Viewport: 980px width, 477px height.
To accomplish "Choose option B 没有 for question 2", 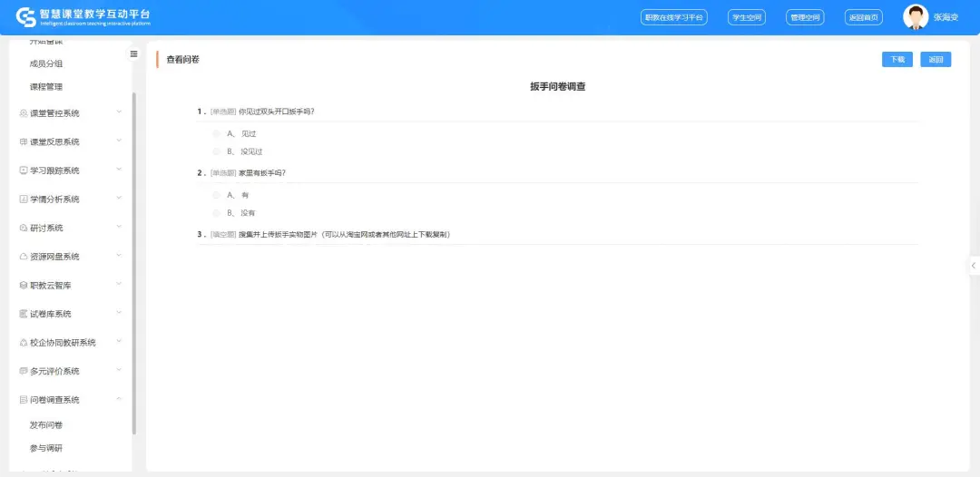I will [216, 212].
